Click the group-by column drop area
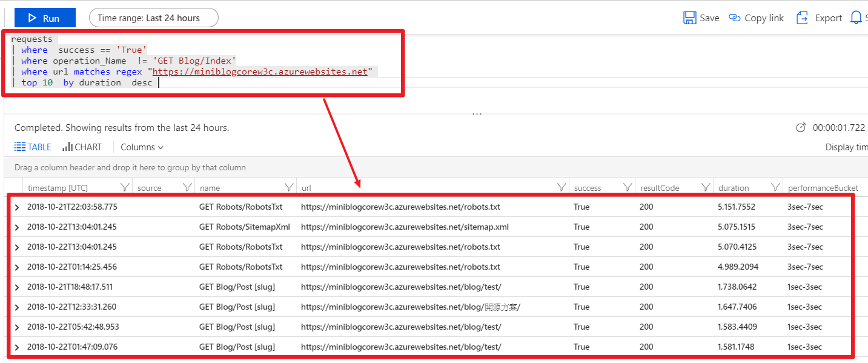The width and height of the screenshot is (868, 363). point(130,167)
